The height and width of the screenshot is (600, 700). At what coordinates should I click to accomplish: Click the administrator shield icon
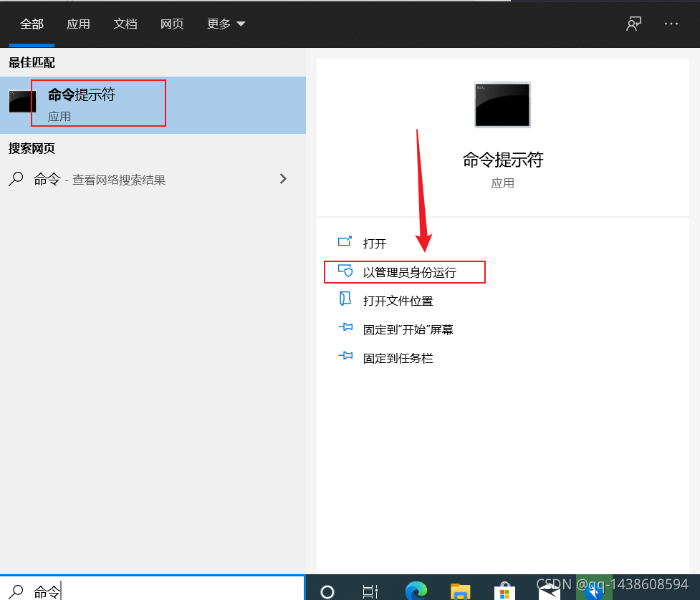coord(345,271)
